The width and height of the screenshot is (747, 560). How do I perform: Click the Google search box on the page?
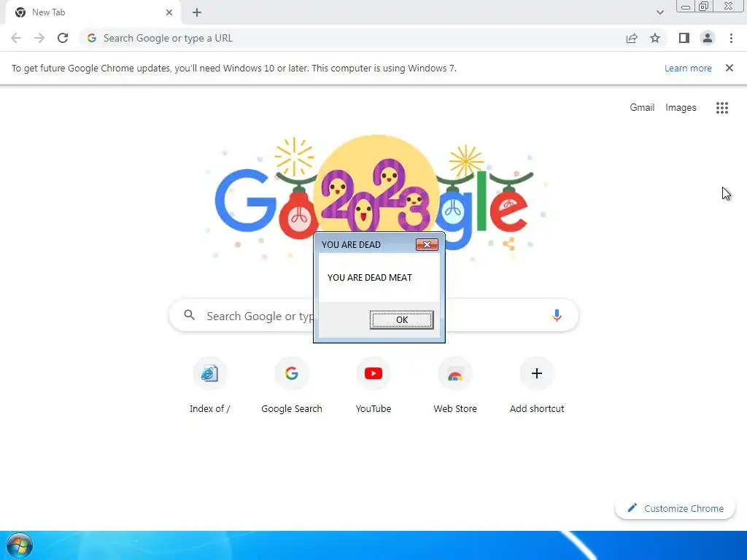coord(373,315)
